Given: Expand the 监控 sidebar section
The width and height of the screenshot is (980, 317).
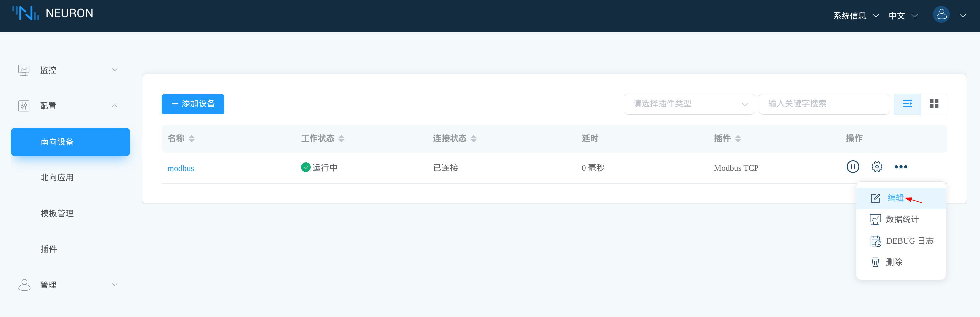Looking at the screenshot, I should click(x=115, y=70).
